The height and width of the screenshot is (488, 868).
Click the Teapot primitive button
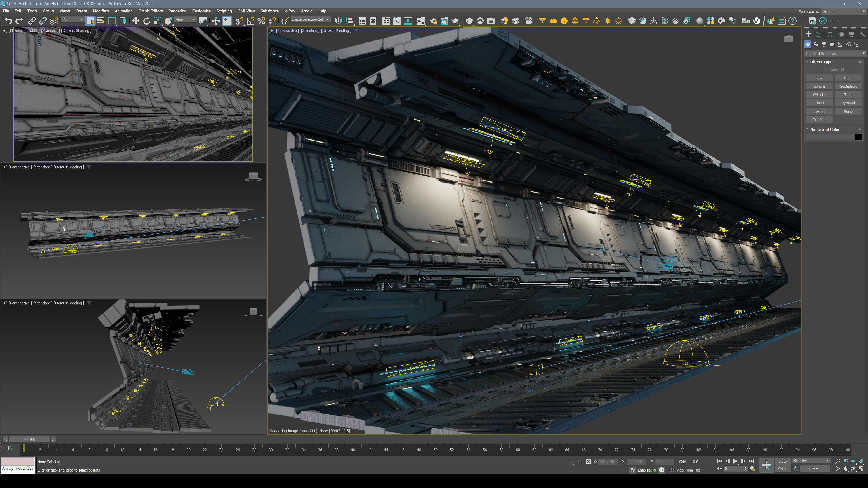click(x=819, y=111)
